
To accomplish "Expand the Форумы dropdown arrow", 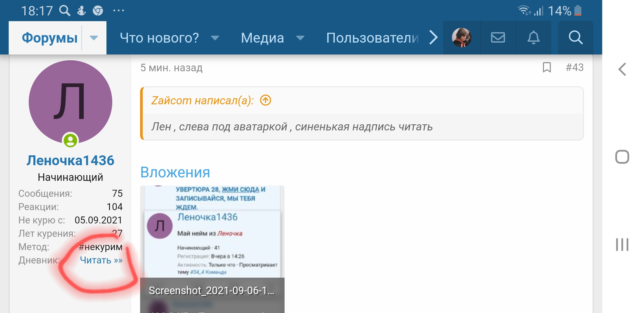I will click(94, 38).
